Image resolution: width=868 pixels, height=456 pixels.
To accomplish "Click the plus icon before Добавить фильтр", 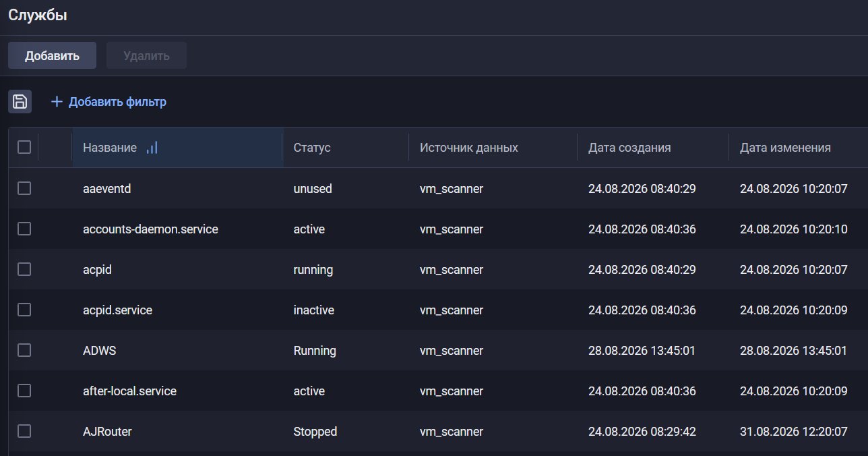I will click(x=57, y=102).
